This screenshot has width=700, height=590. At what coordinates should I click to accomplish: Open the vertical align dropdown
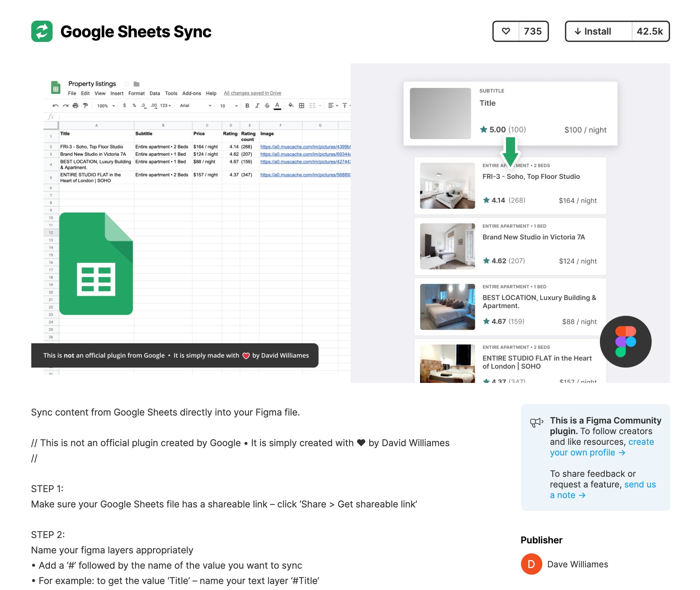tap(346, 106)
